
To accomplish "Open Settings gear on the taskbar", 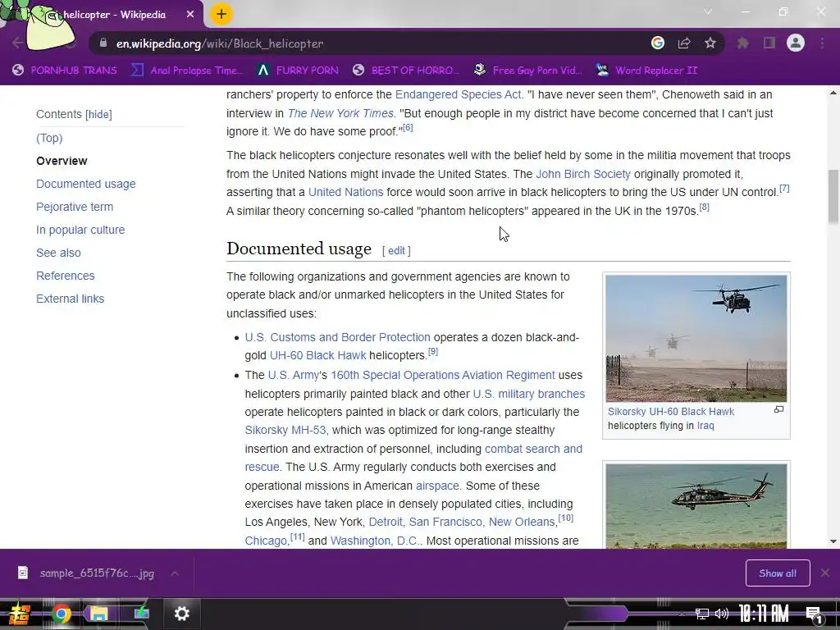I will coord(181,614).
